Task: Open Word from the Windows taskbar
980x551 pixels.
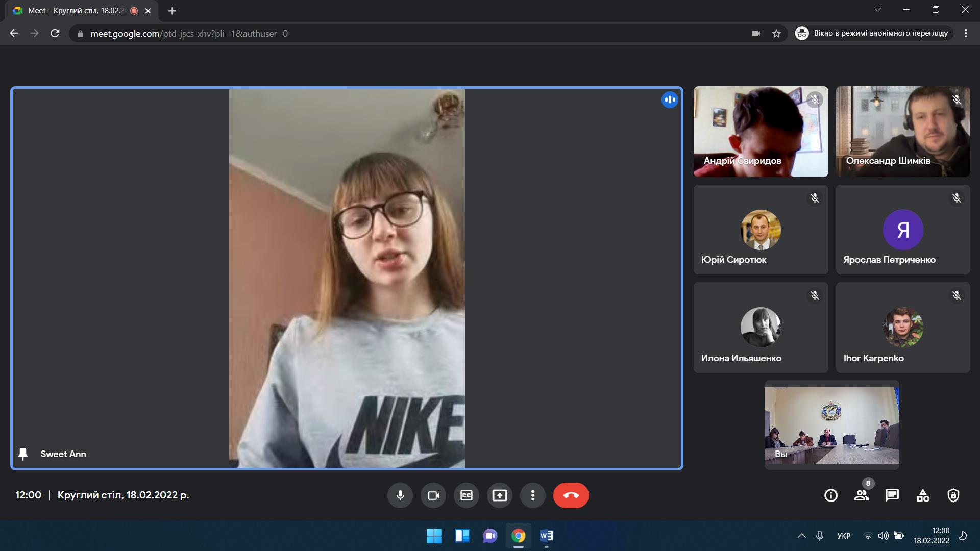Action: (x=546, y=536)
